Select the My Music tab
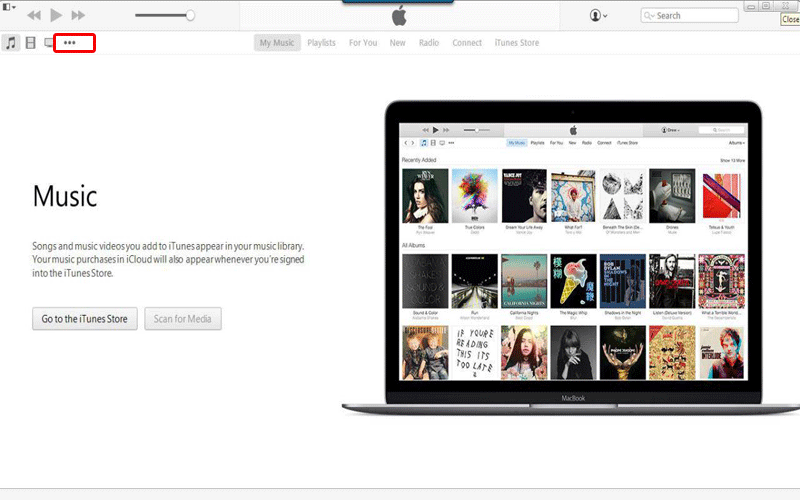The width and height of the screenshot is (800, 500). pos(277,43)
